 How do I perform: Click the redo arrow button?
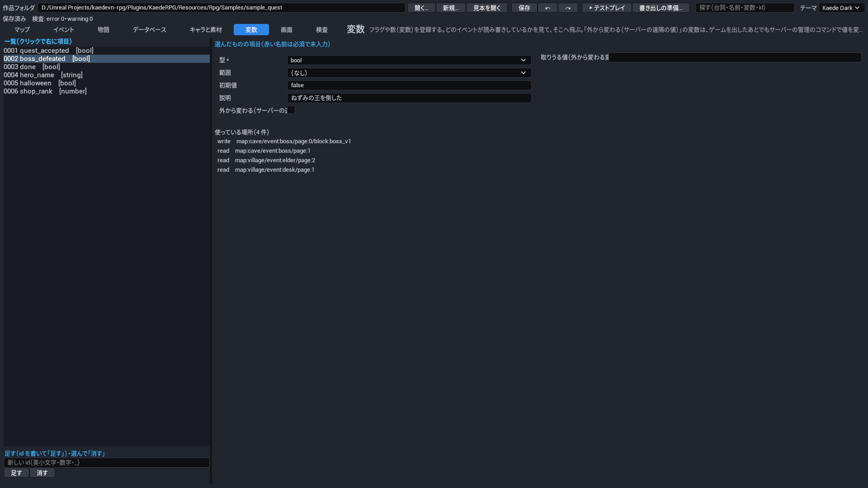(568, 8)
